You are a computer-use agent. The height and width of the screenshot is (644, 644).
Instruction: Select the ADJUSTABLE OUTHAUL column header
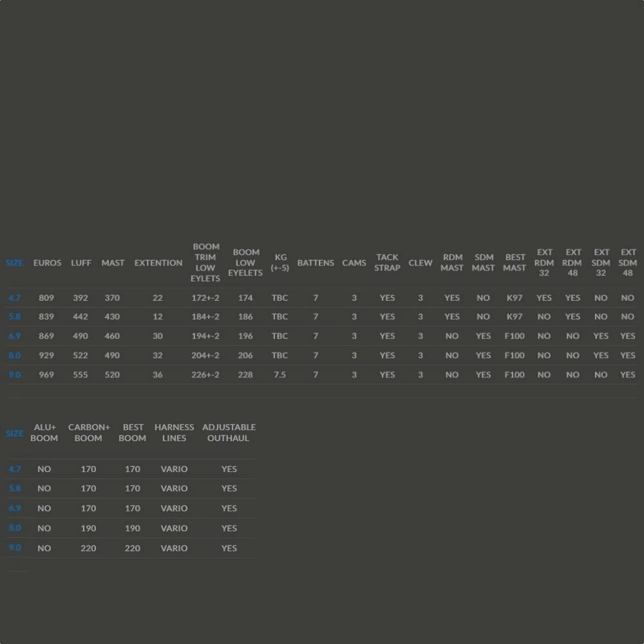pos(229,433)
